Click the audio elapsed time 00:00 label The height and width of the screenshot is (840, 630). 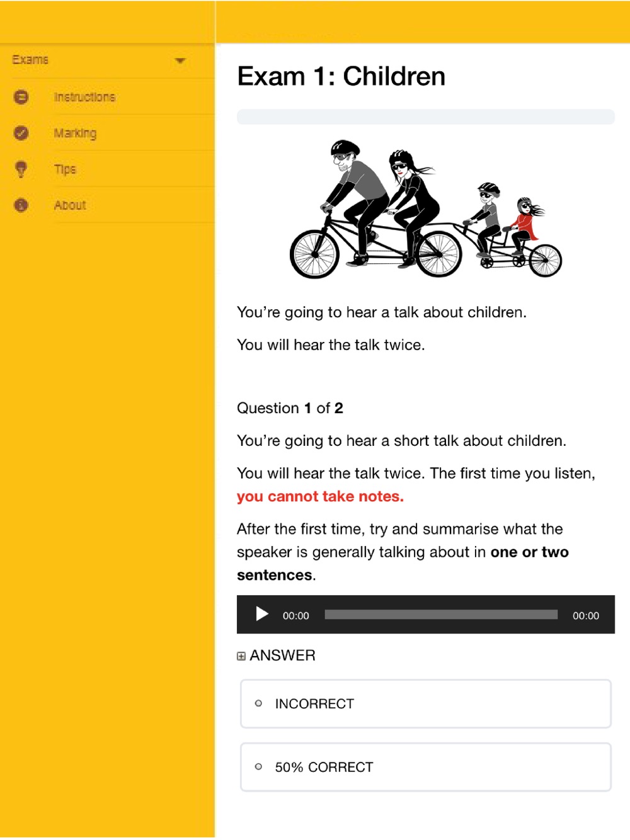(x=295, y=616)
